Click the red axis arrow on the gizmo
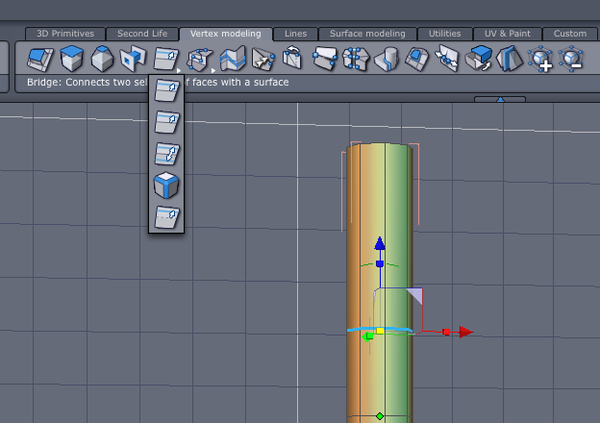This screenshot has width=600, height=423. [x=466, y=332]
